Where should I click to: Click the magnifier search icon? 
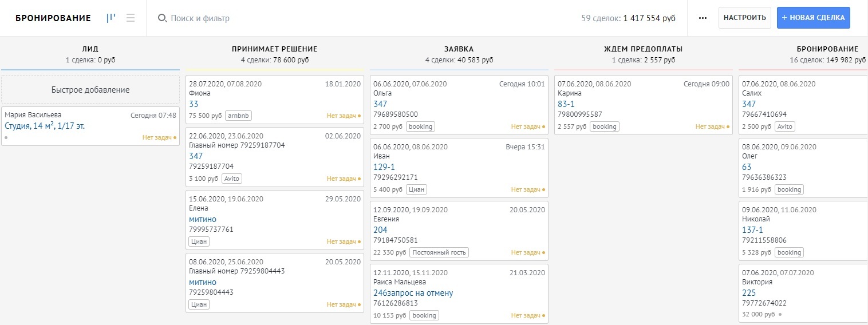(x=162, y=18)
